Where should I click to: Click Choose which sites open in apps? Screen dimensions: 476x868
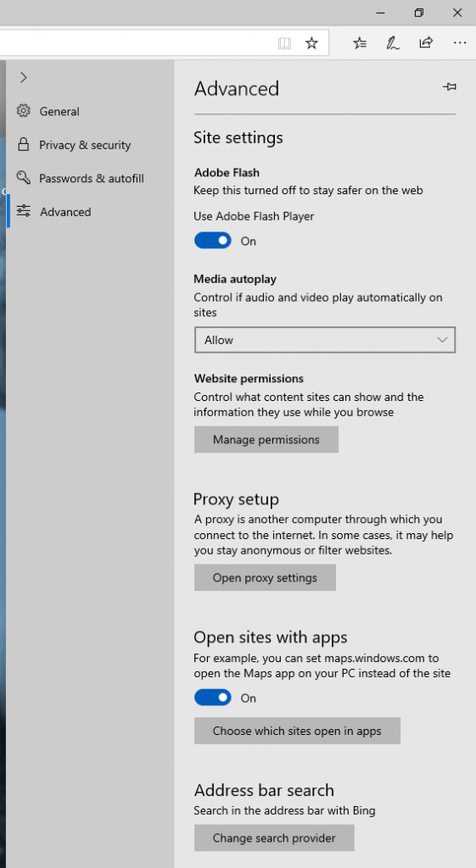click(297, 731)
